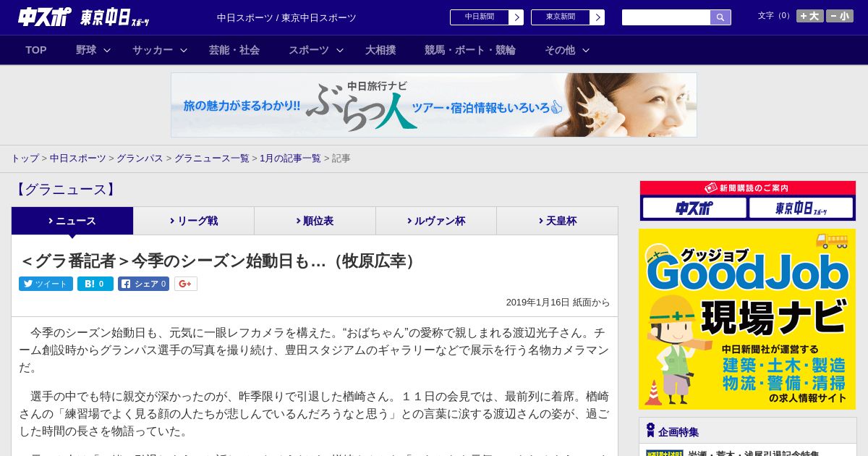Click the 【グラニュース】 section heading
This screenshot has height=456, width=868.
65,190
